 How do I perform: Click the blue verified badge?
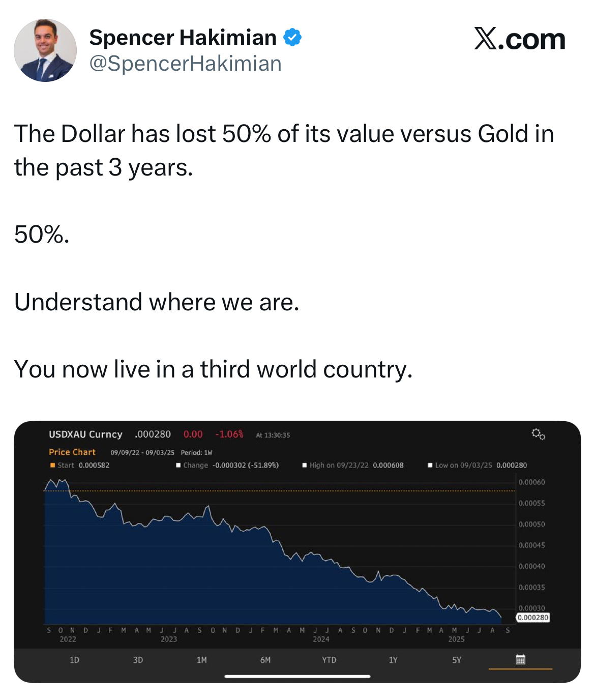[x=292, y=38]
